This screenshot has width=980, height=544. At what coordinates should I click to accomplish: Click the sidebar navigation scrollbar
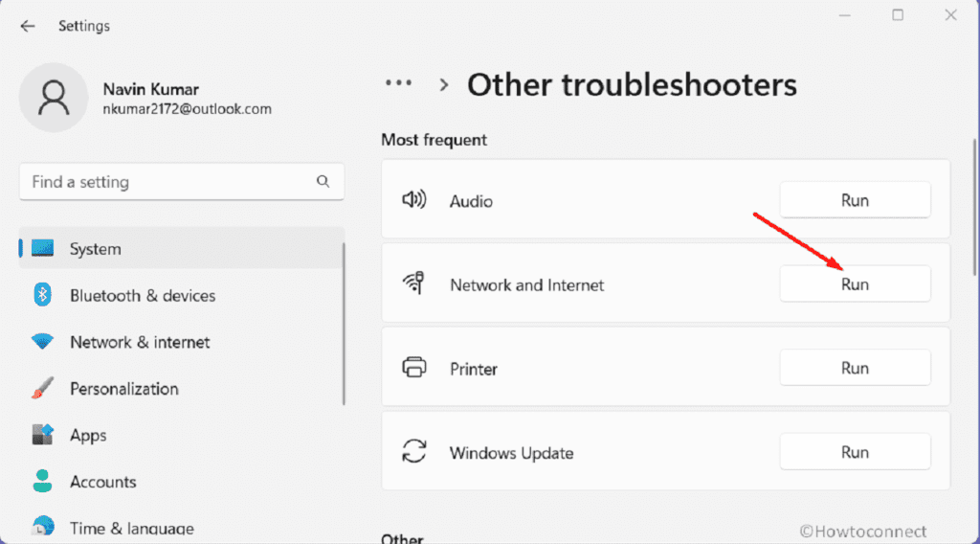tap(344, 324)
